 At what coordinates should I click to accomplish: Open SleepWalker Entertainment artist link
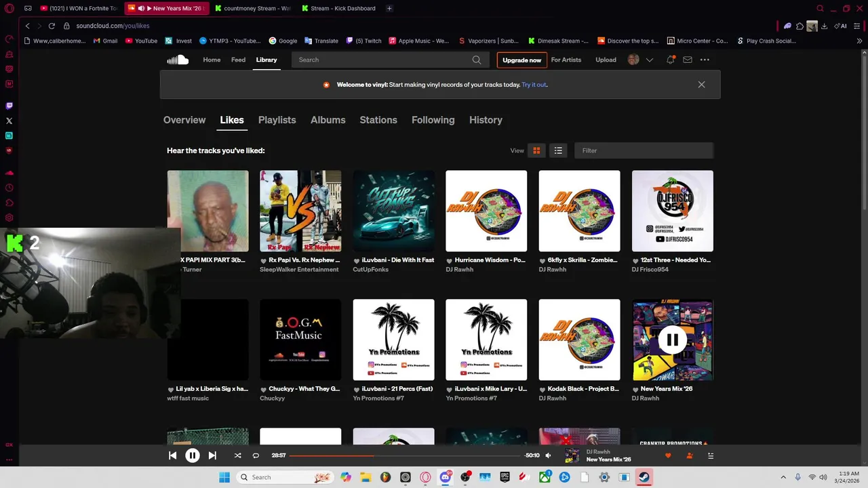pyautogui.click(x=299, y=270)
